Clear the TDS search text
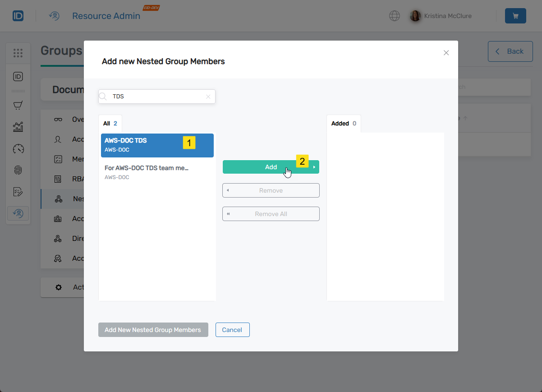 pos(208,96)
